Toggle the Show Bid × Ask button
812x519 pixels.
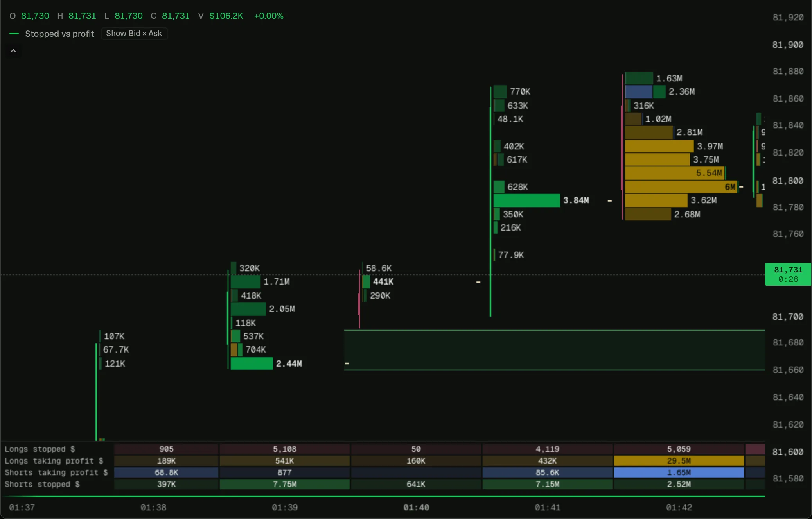pos(134,34)
